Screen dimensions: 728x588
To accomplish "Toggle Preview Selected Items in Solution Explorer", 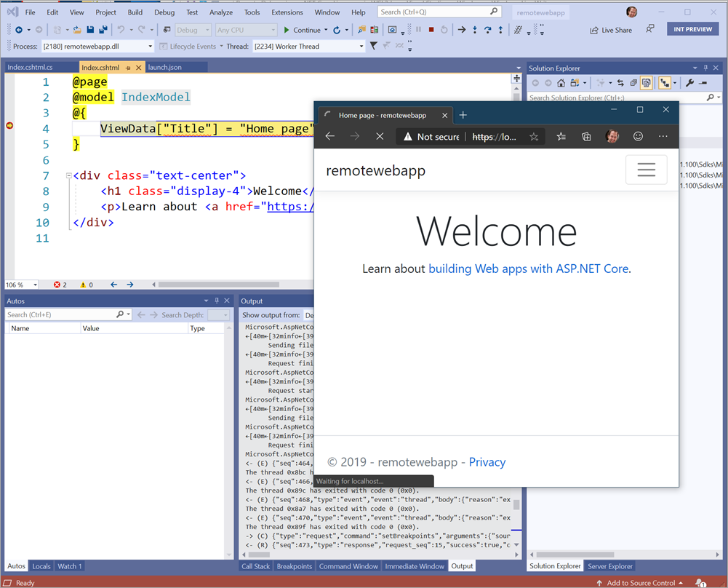I will pos(645,82).
